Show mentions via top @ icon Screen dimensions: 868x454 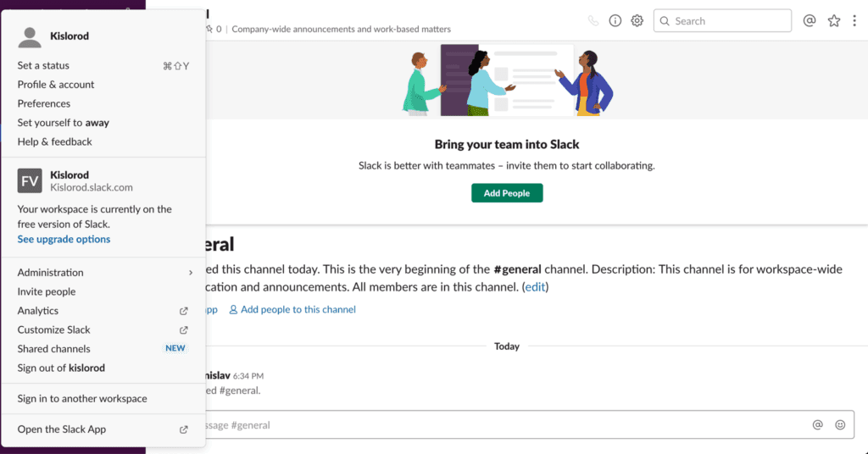click(810, 21)
